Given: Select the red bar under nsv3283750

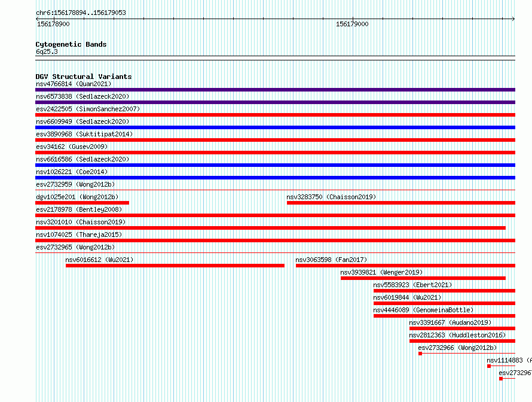Looking at the screenshot, I should tap(401, 203).
